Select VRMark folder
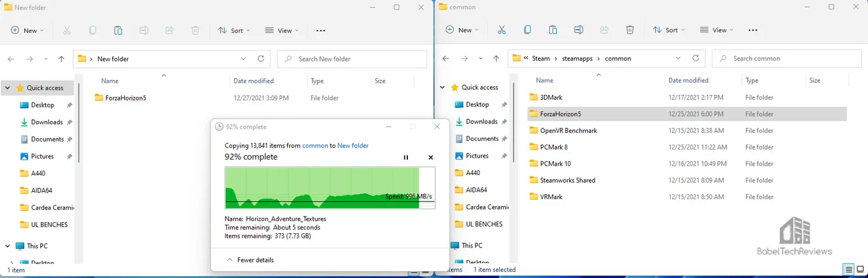This screenshot has height=278, width=868. click(x=546, y=197)
